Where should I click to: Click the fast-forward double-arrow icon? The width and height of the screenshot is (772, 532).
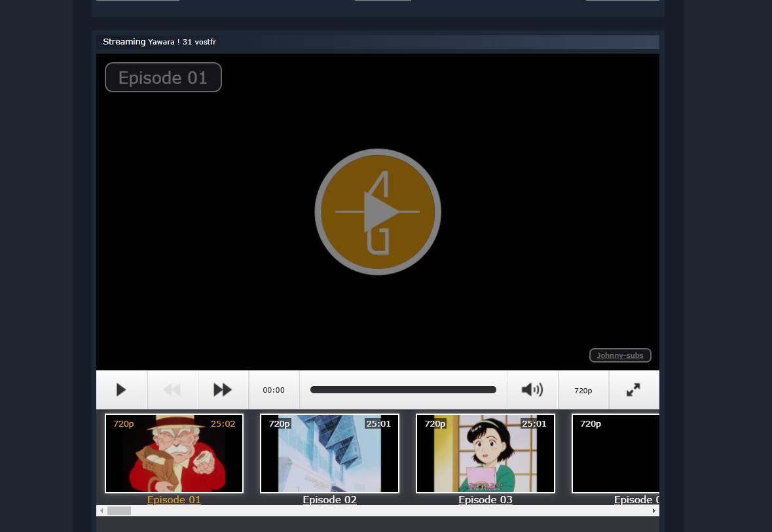pos(223,390)
